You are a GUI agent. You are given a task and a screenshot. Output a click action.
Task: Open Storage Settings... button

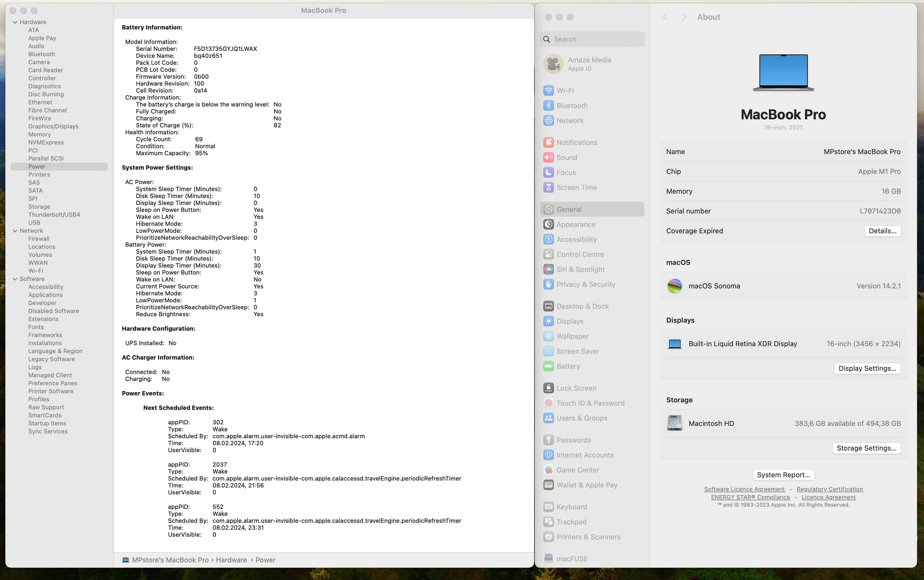pos(866,448)
